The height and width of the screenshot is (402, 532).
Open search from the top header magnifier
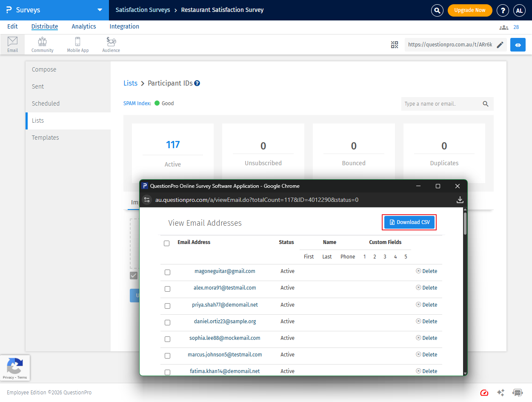point(437,10)
